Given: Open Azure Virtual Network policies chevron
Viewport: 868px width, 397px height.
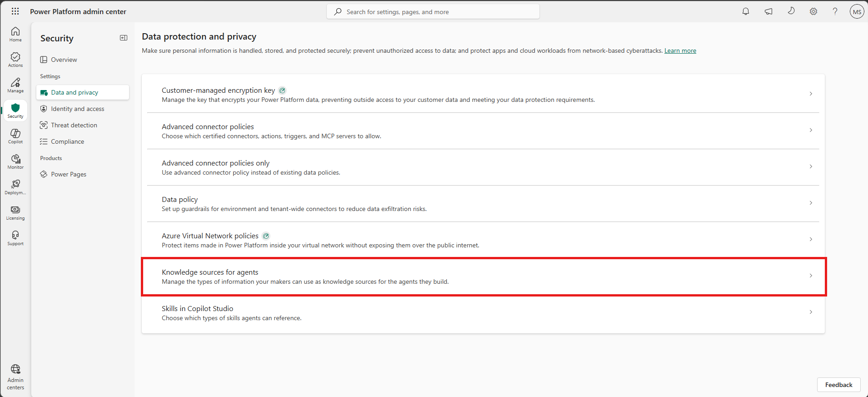Looking at the screenshot, I should [x=811, y=239].
